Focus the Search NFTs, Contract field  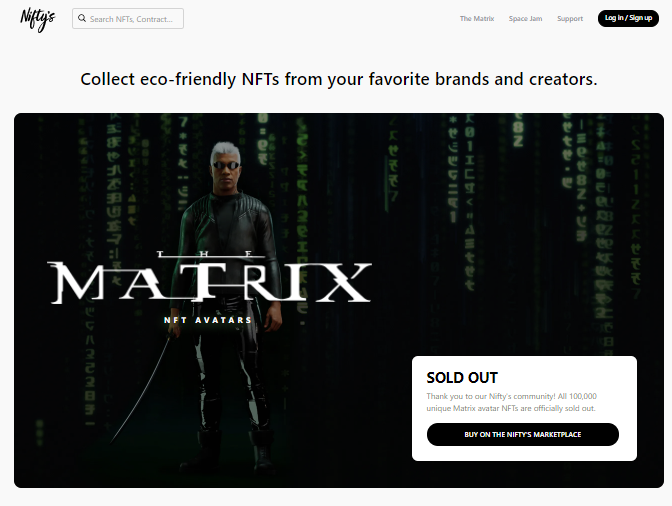click(x=128, y=18)
